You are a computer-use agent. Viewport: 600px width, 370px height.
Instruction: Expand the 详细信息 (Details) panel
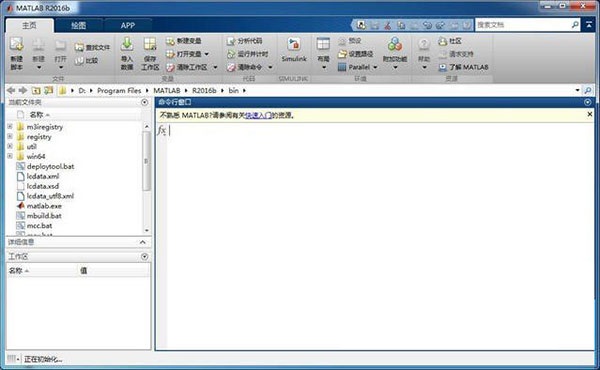(143, 242)
